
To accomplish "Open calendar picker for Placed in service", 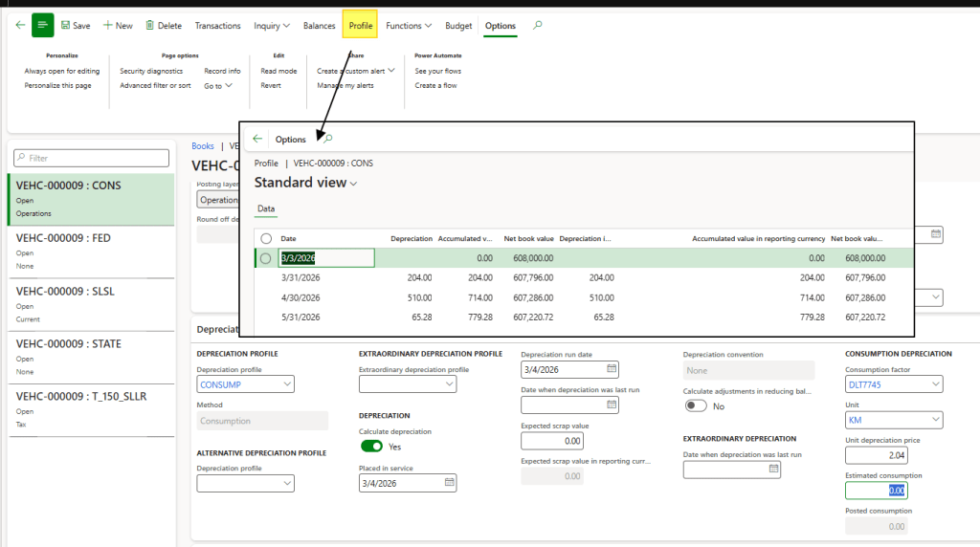I will (x=450, y=484).
